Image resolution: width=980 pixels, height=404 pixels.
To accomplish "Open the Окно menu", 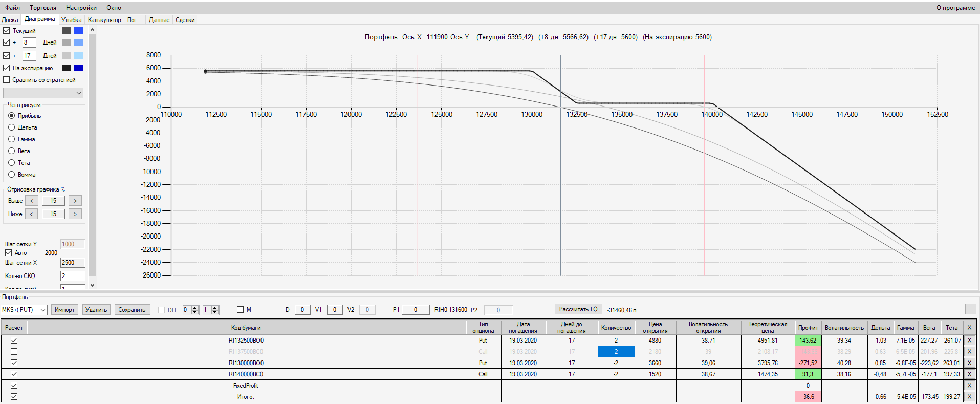I will [x=114, y=8].
